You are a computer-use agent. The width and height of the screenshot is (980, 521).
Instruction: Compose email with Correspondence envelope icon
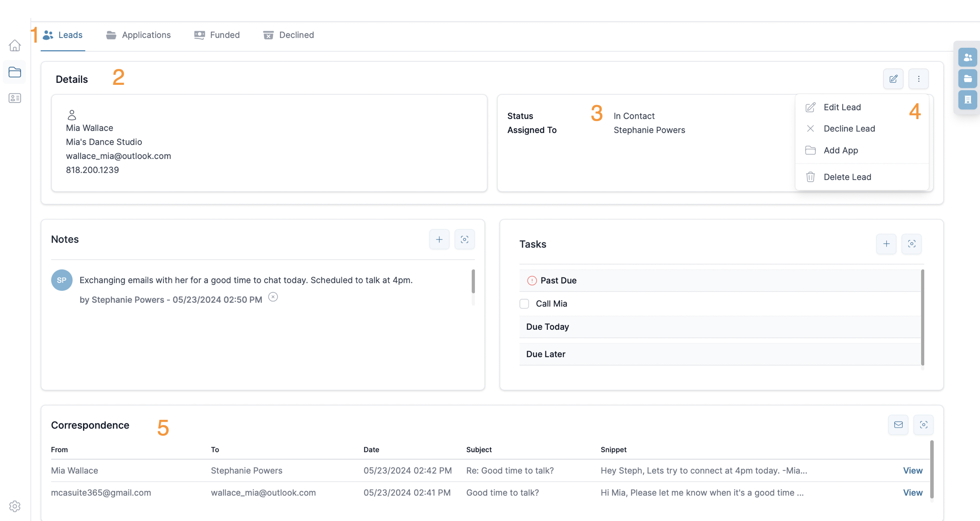click(898, 425)
